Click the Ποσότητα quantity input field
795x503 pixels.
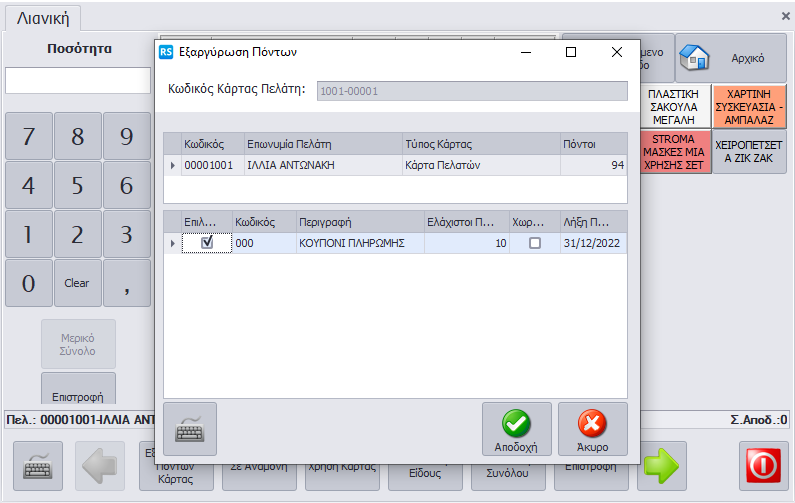78,81
